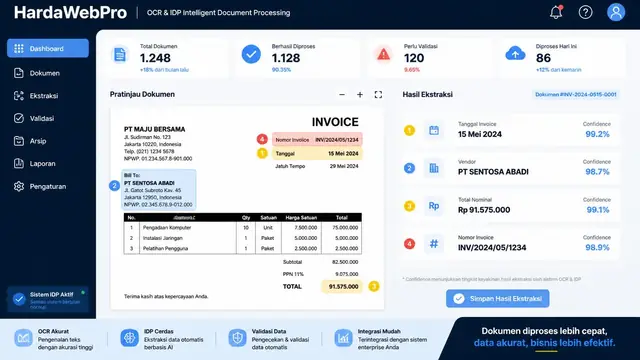Select the highlighted Tanggal field on invoice
This screenshot has width=640, height=360.
317,153
